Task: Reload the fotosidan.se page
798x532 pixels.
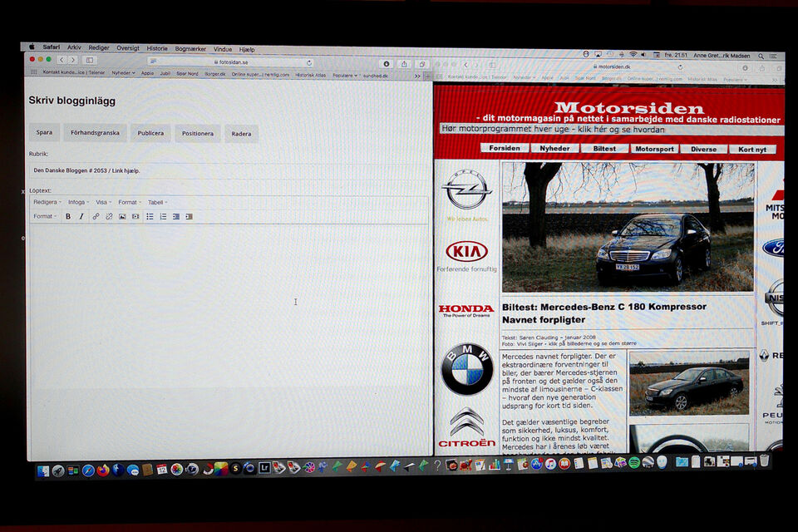Action: click(309, 62)
